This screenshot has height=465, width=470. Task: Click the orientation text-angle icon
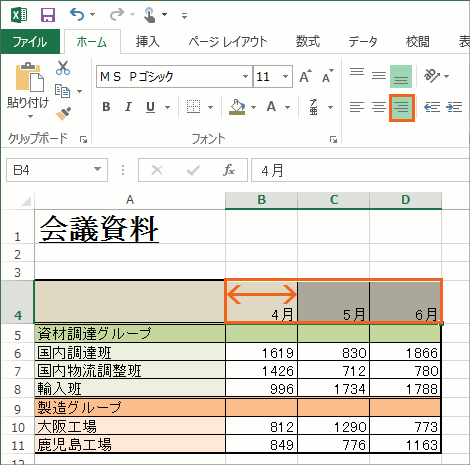click(432, 76)
